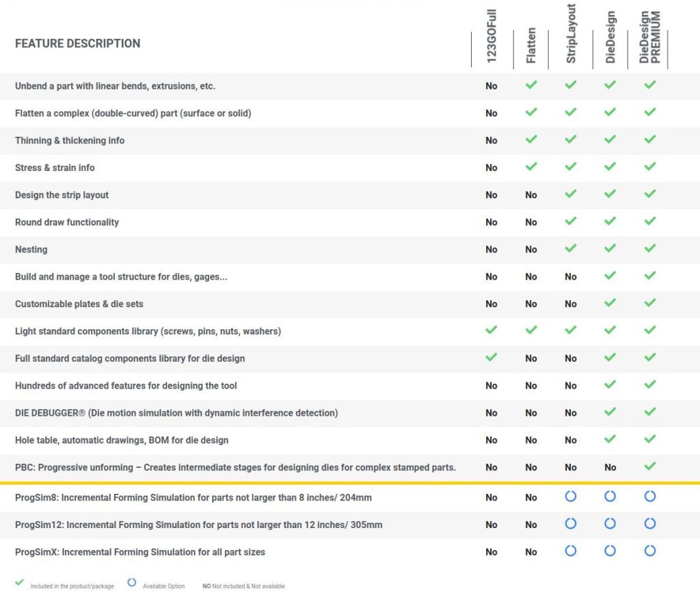Click the Round draw functionality row label
Screen dimensions: 700x604
tap(67, 222)
